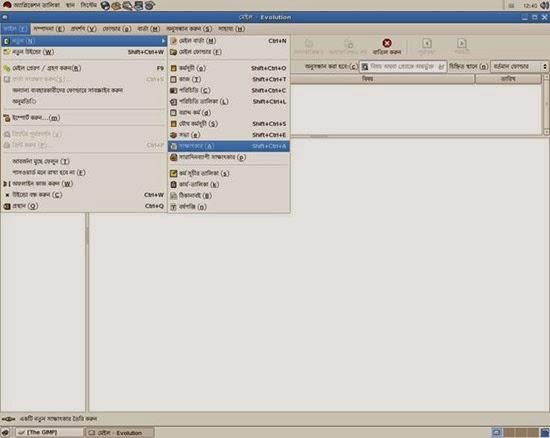550x438 pixels.
Task: Click the Evolution taskbar button
Action: click(x=119, y=433)
